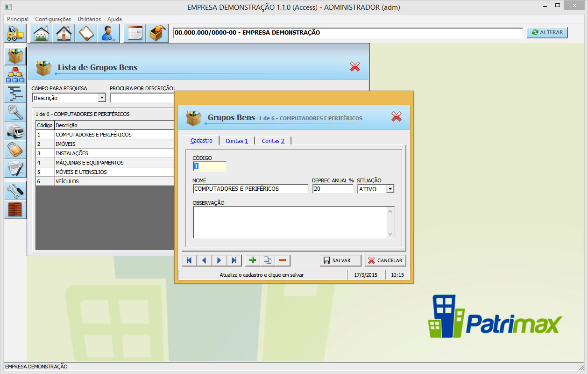Viewport: 588px width, 374px height.
Task: Select COMPUTADORES E PERIFÉRICOS row in the list
Action: pos(106,135)
